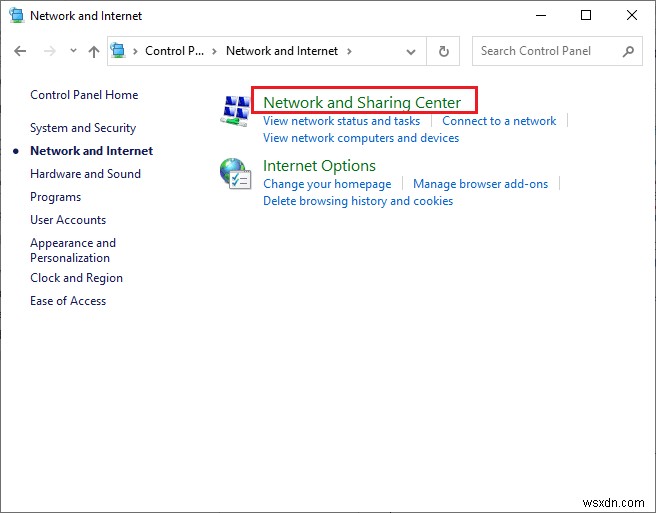Expand chevron before Control P... breadcrumb
The height and width of the screenshot is (513, 656).
click(x=135, y=51)
